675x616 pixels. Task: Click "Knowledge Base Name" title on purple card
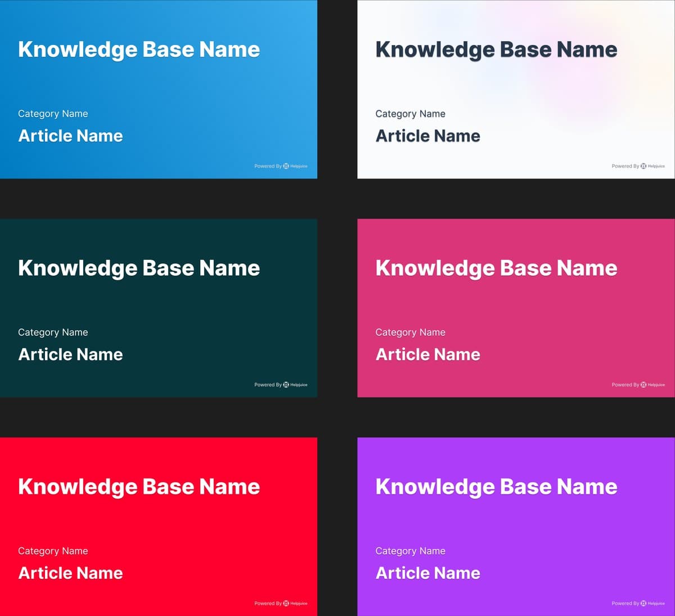496,487
